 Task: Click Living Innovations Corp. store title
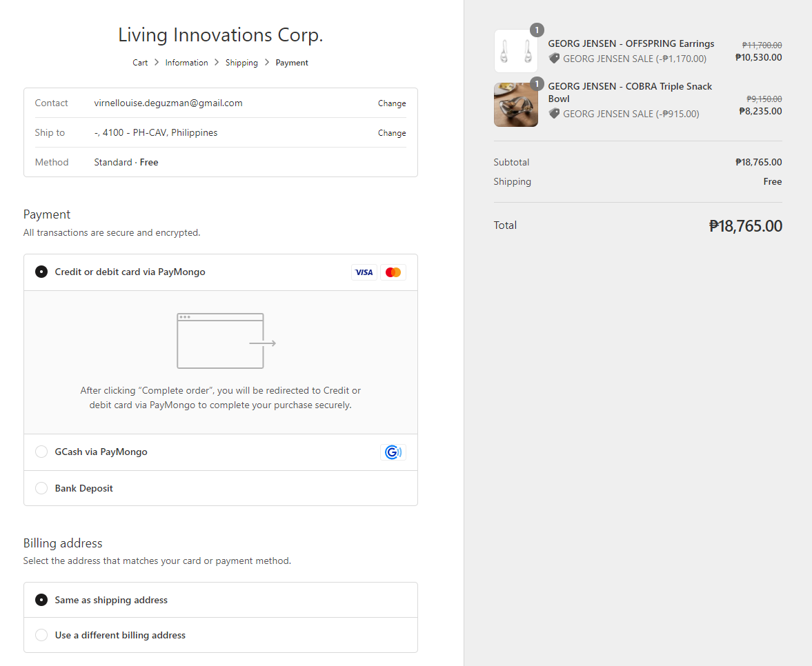coord(221,34)
